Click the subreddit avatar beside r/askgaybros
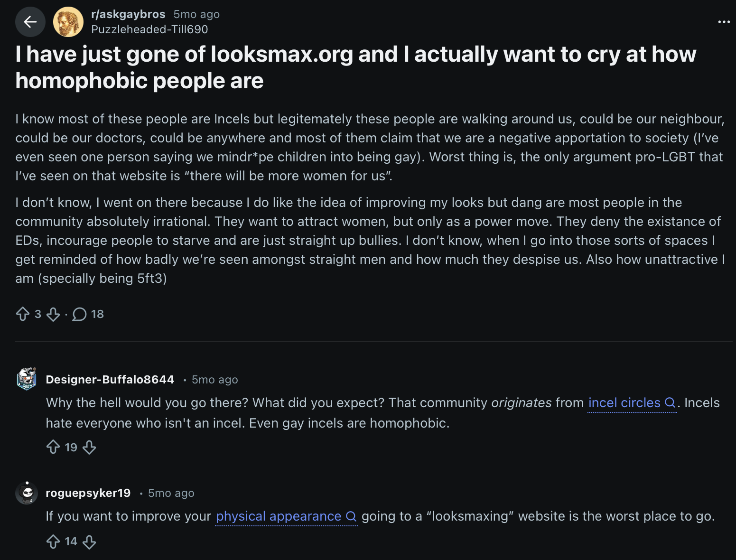 click(68, 22)
